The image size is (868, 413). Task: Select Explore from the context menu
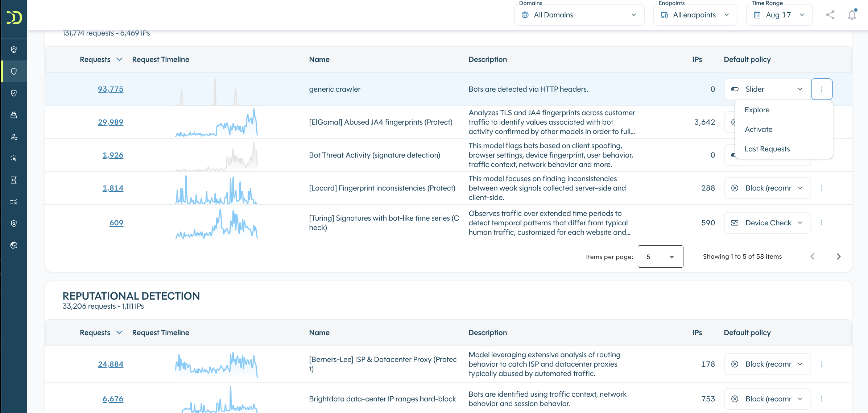pos(757,110)
